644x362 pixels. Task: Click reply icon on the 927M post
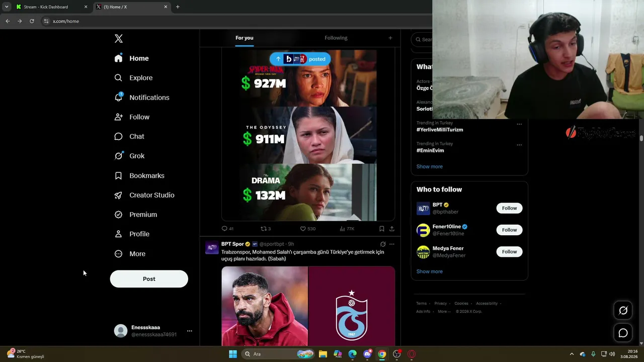point(227,229)
